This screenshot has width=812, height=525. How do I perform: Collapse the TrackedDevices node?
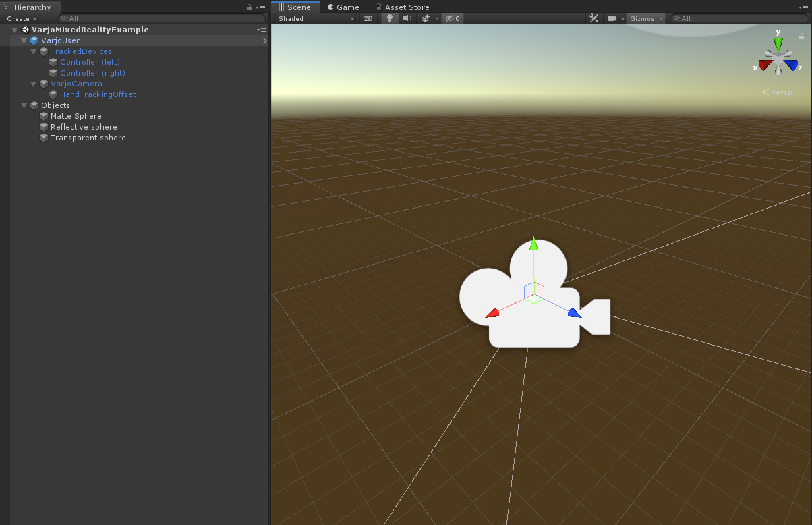[x=34, y=51]
